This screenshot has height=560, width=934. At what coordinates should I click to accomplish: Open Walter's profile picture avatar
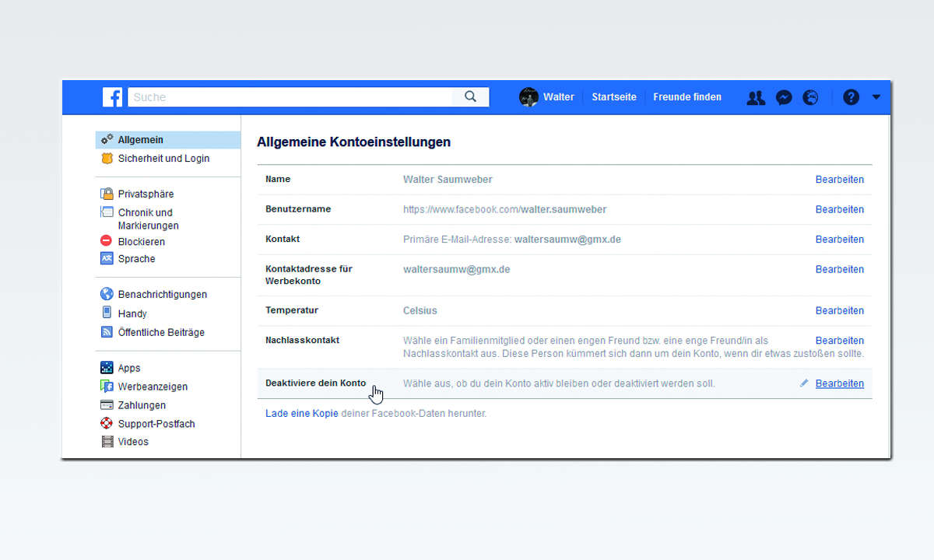[x=529, y=97]
